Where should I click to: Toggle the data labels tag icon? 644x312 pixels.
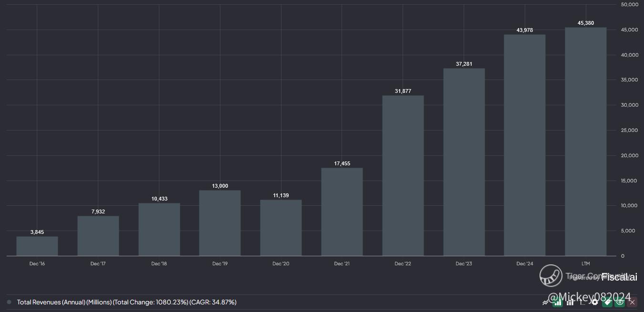[607, 302]
